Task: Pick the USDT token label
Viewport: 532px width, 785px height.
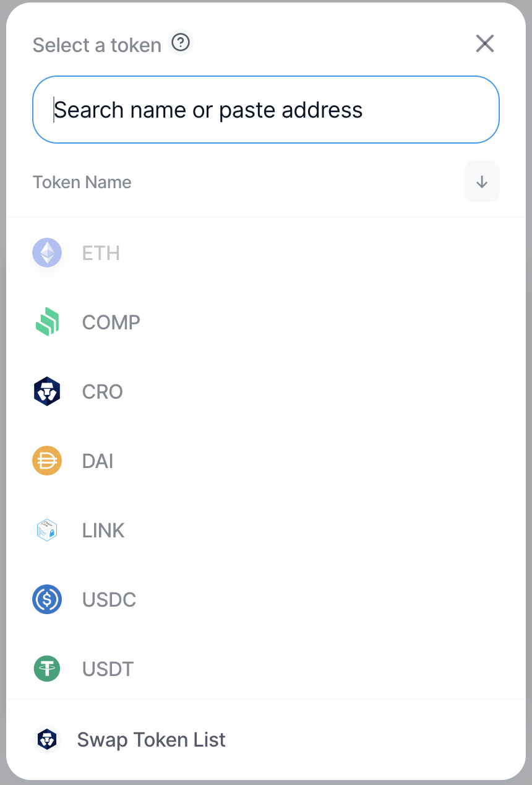Action: 108,669
